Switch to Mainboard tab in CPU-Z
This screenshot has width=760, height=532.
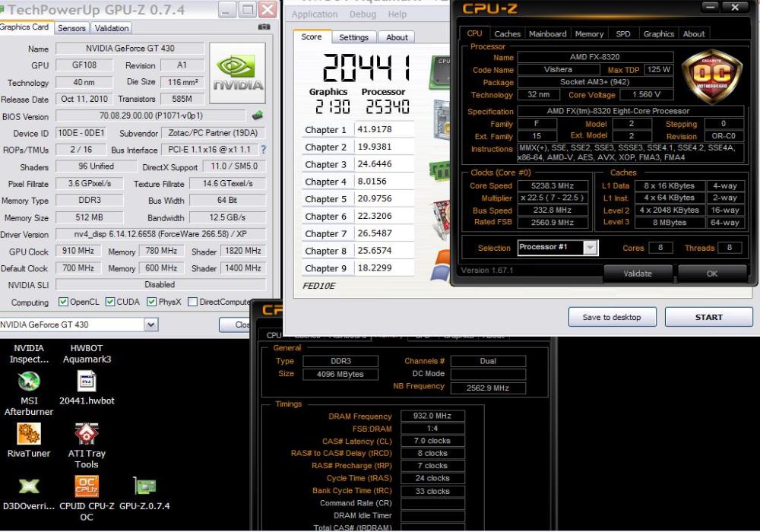(x=548, y=34)
